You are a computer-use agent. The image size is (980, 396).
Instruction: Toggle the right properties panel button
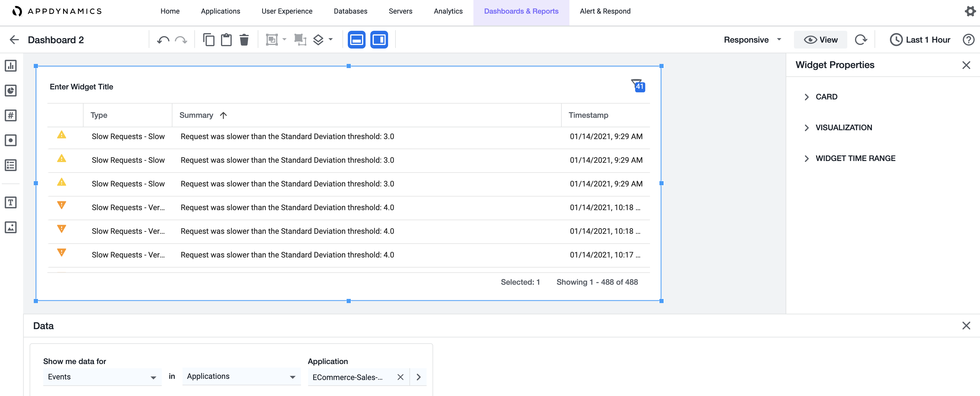pos(379,40)
